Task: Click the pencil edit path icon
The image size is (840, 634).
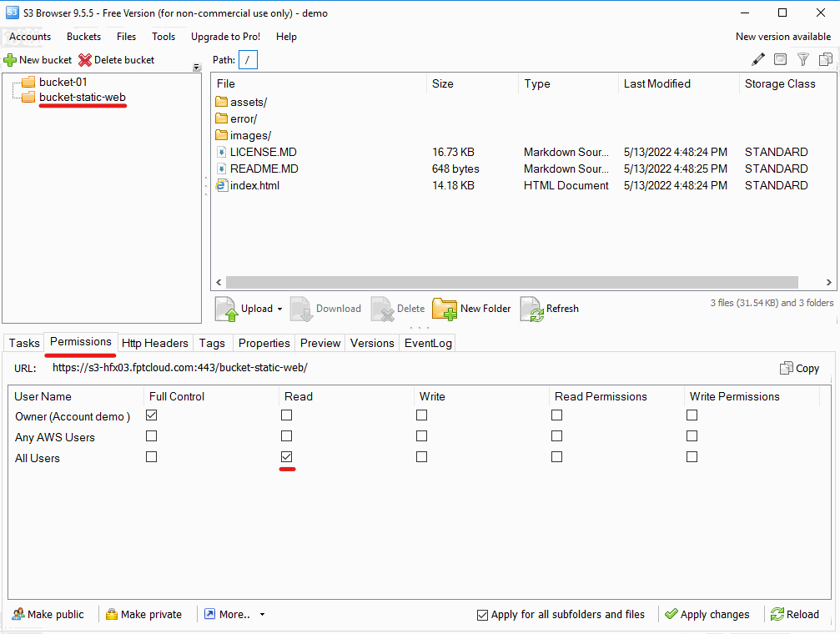Action: click(758, 59)
